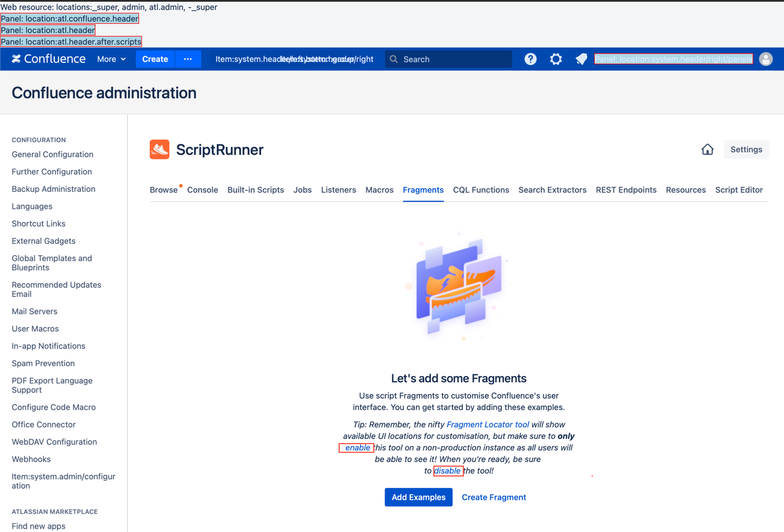Screen dimensions: 784x532
Task: Click the fragments illustration image
Action: point(459,287)
